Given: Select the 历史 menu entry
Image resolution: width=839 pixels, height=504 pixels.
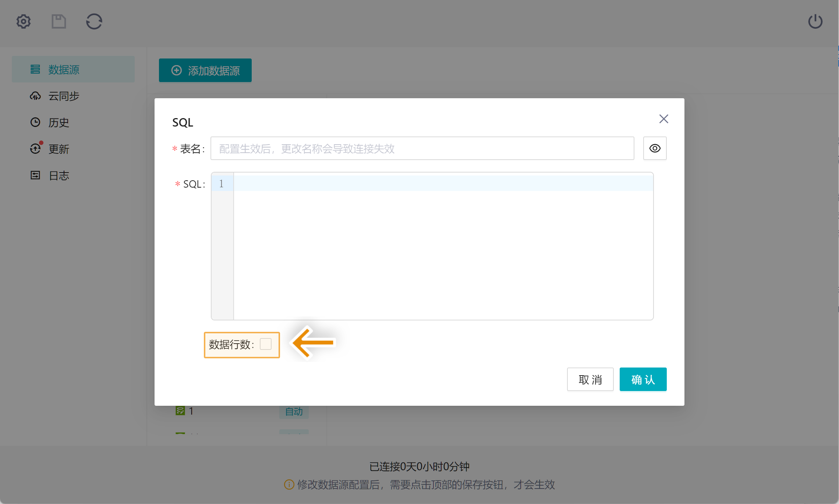Looking at the screenshot, I should click(x=59, y=123).
